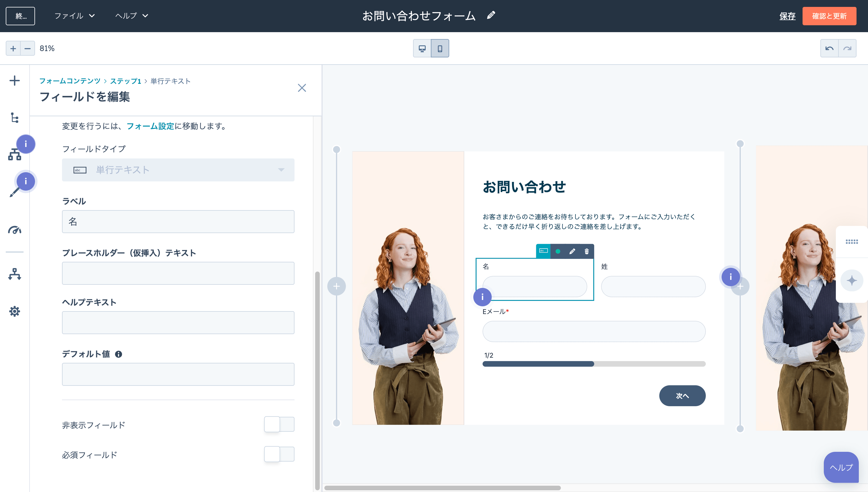Edit form title with pencil icon
The width and height of the screenshot is (868, 492).
[x=491, y=15]
